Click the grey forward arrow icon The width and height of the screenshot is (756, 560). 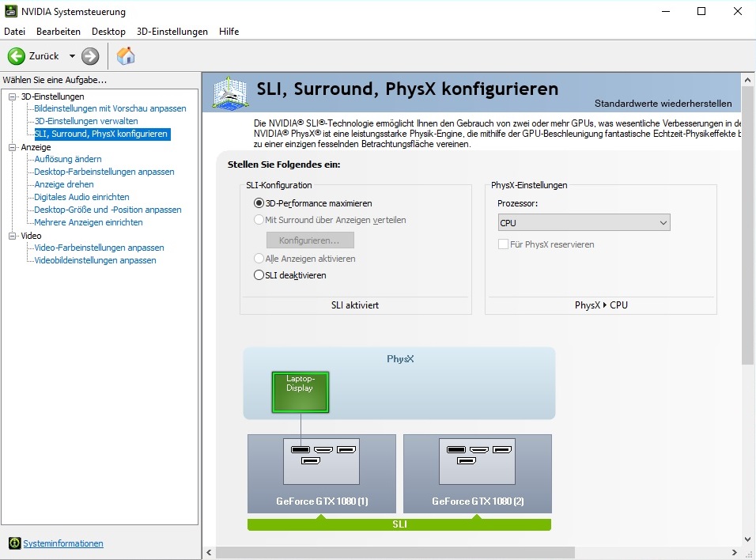pos(90,56)
